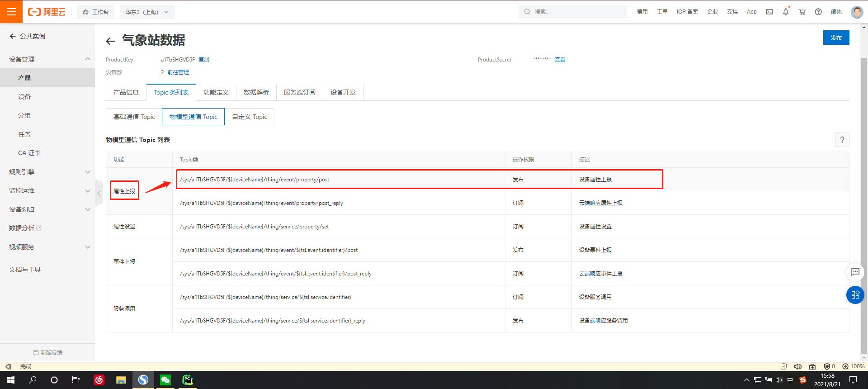Switch to the 产品信息 tab
The width and height of the screenshot is (868, 389).
[x=126, y=92]
